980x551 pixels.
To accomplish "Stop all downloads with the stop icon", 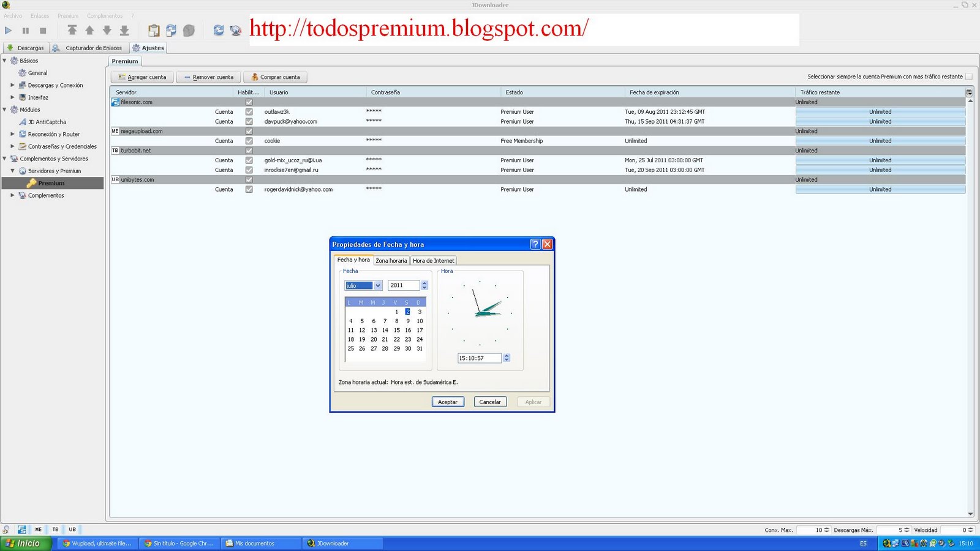I will coord(43,30).
